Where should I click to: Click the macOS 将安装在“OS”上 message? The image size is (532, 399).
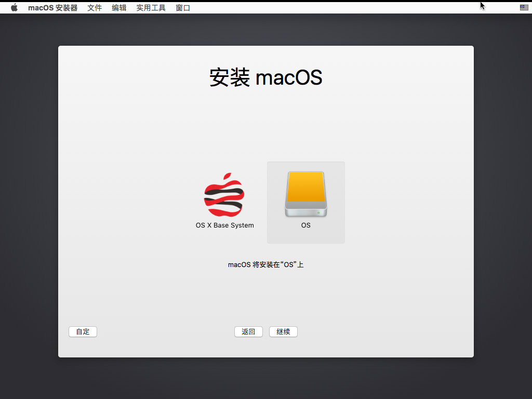265,264
